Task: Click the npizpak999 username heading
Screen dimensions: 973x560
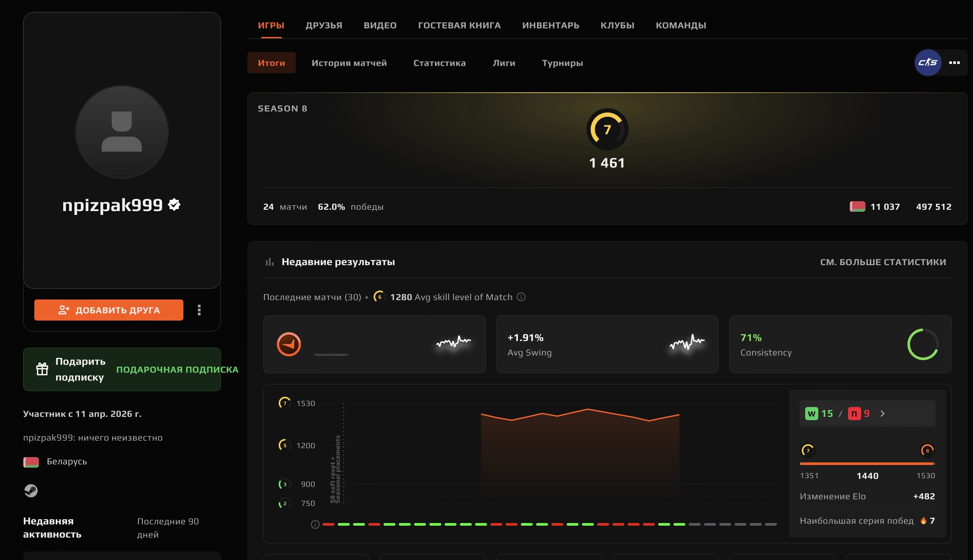Action: click(112, 205)
